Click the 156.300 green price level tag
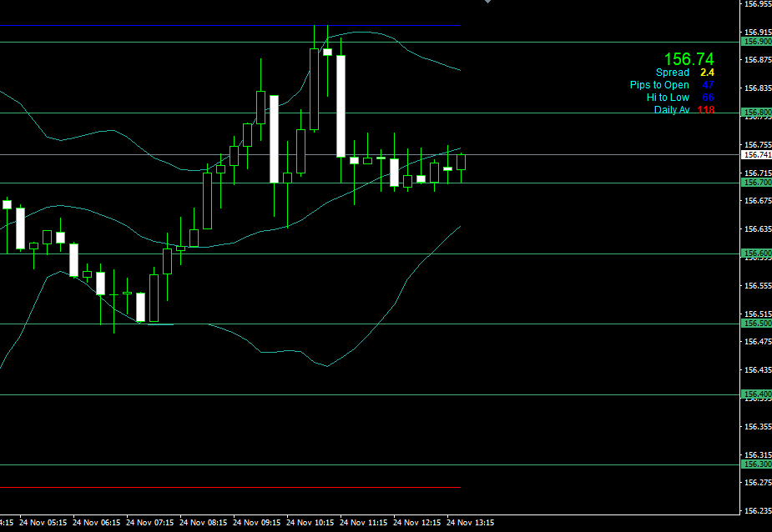Viewport: 772px width, 532px height. pyautogui.click(x=757, y=464)
